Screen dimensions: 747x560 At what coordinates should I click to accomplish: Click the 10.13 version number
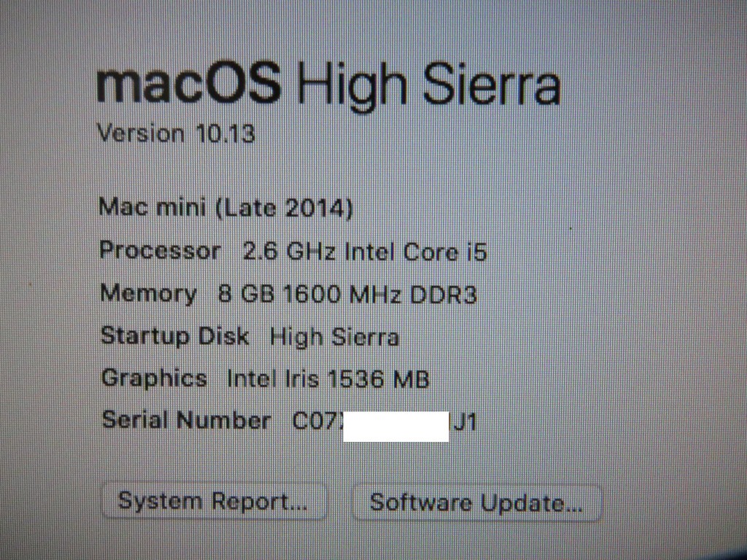[x=225, y=134]
